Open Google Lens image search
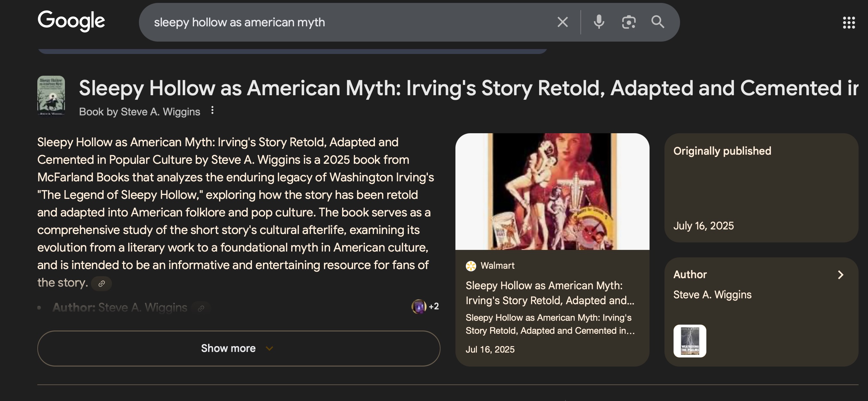Screen dimensions: 868x401 coord(628,22)
